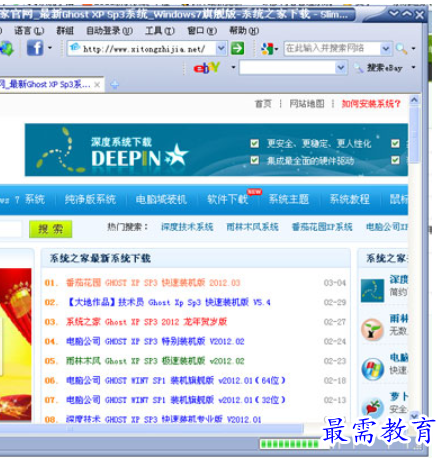
Task: Open the address bar URL dropdown
Action: pyautogui.click(x=221, y=49)
